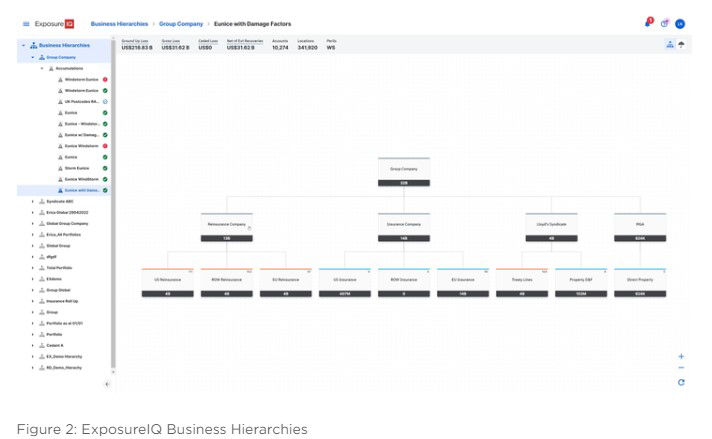The width and height of the screenshot is (712, 439).
Task: Expand the Cedant A node
Action: 32,345
